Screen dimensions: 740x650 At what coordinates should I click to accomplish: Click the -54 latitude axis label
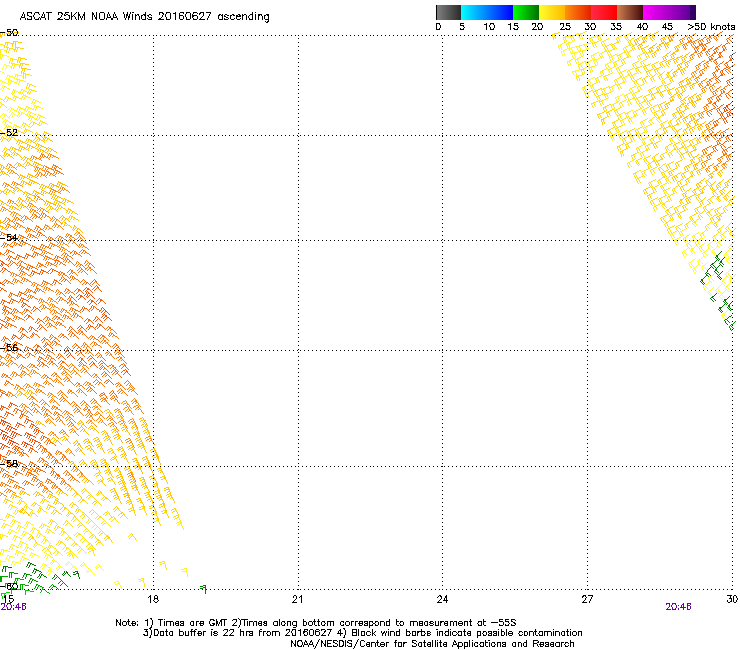pos(9,237)
